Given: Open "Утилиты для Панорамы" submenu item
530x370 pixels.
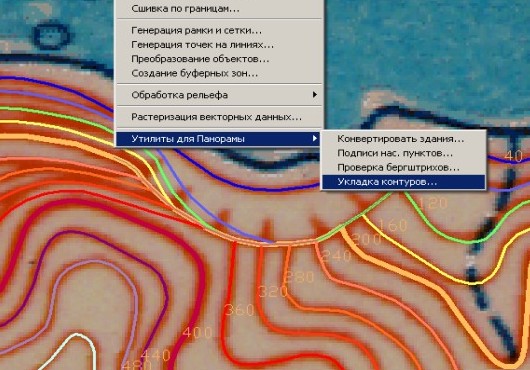Looking at the screenshot, I should point(218,139).
